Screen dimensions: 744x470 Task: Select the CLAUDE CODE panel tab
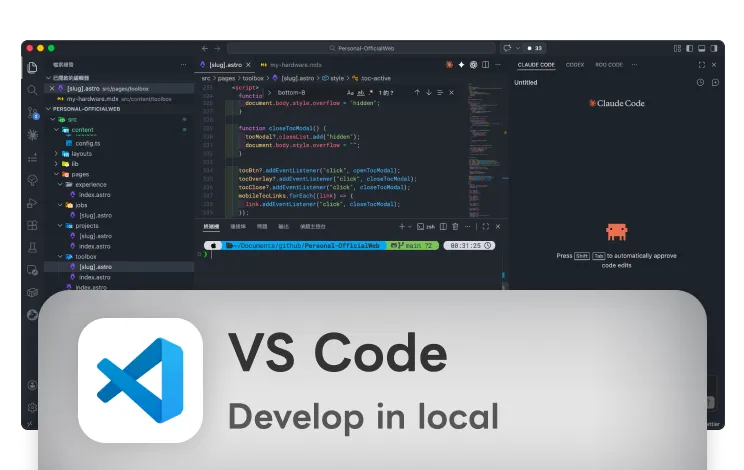click(x=536, y=65)
